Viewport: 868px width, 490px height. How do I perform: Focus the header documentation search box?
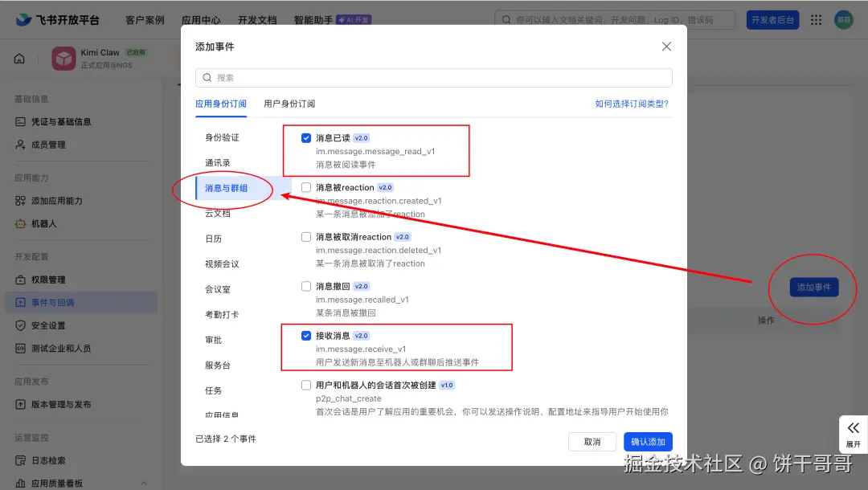615,20
